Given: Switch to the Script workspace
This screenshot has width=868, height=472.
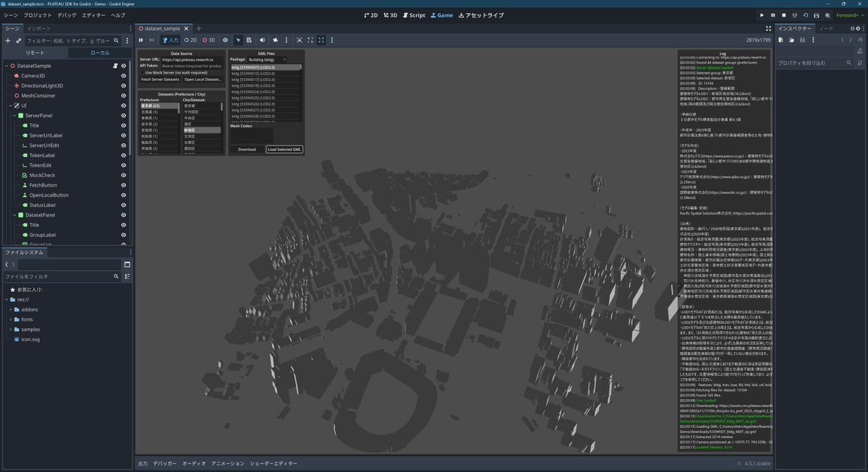Looking at the screenshot, I should tap(414, 14).
